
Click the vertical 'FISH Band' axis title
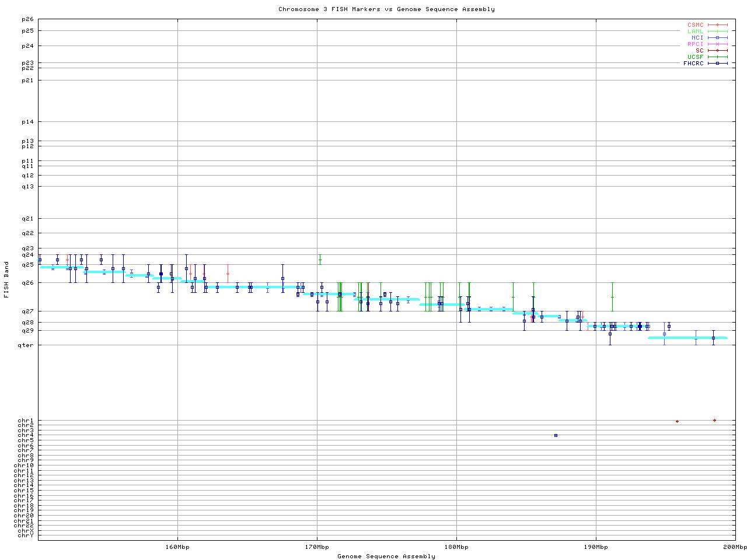coord(6,280)
